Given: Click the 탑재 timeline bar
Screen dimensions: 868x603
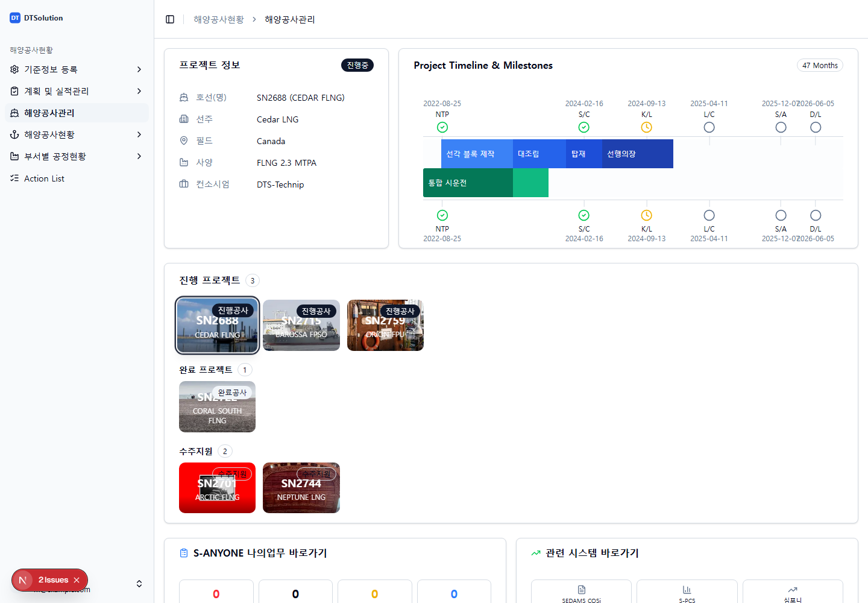Looking at the screenshot, I should tap(584, 154).
